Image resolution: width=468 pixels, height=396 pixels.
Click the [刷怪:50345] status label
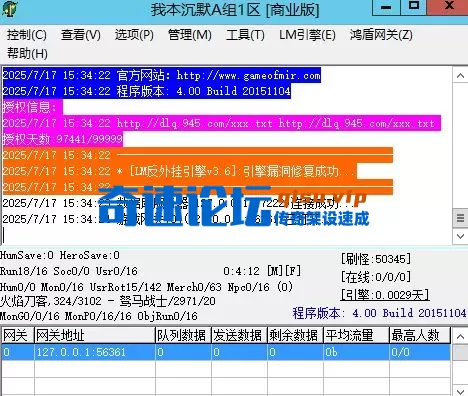pyautogui.click(x=376, y=259)
